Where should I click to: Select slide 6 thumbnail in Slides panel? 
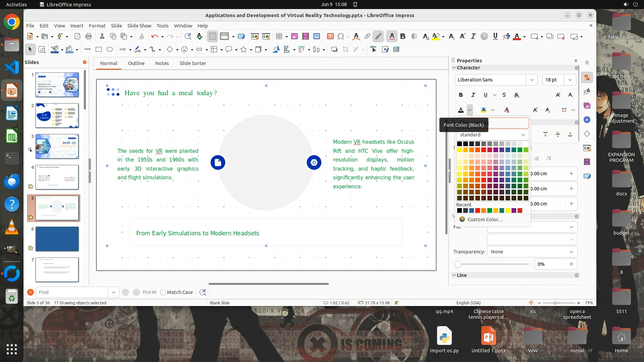(57, 239)
